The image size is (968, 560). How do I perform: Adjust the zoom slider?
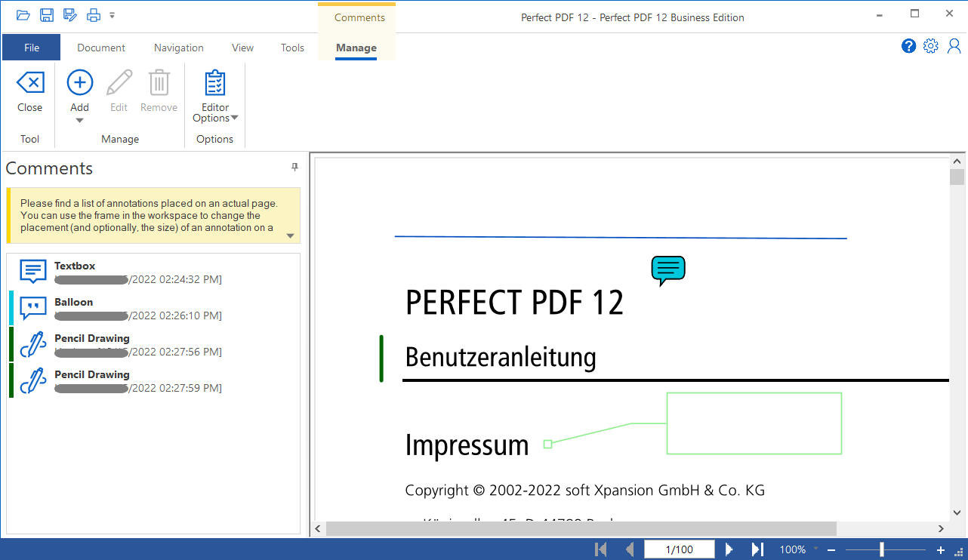tap(882, 549)
